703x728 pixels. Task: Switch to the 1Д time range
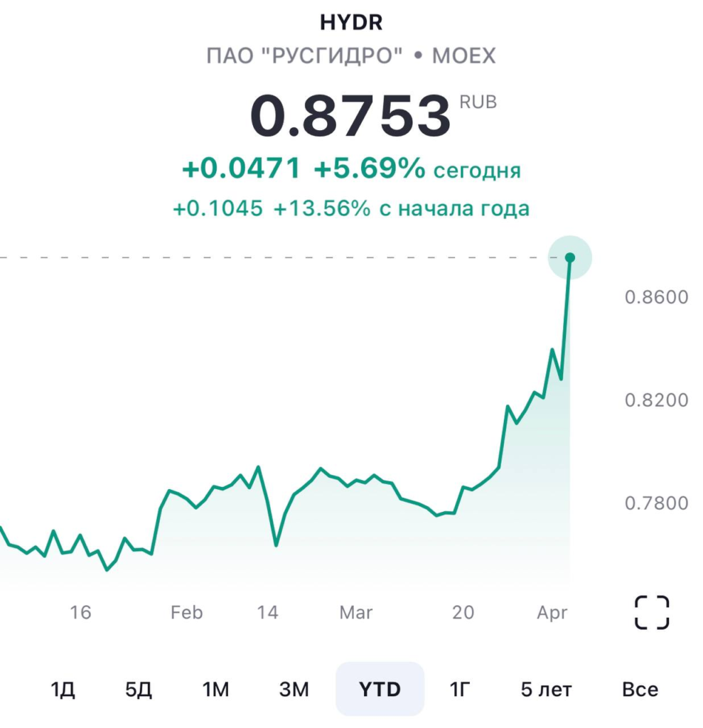click(63, 689)
